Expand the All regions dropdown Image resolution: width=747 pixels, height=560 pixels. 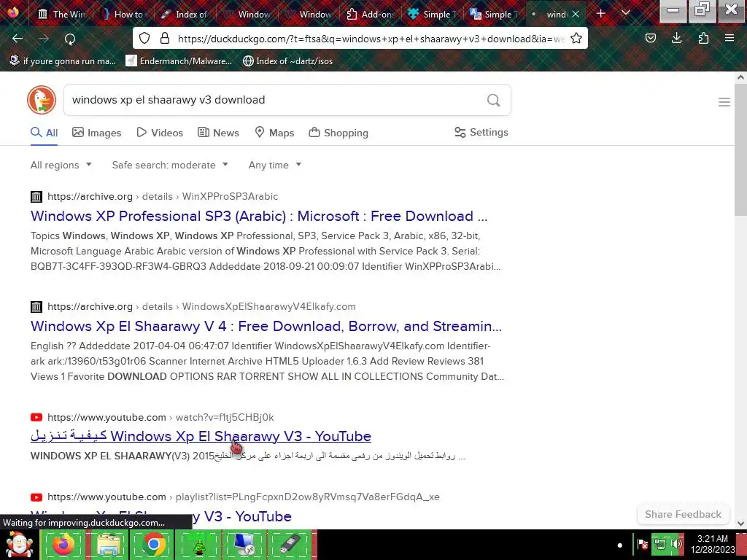[61, 165]
